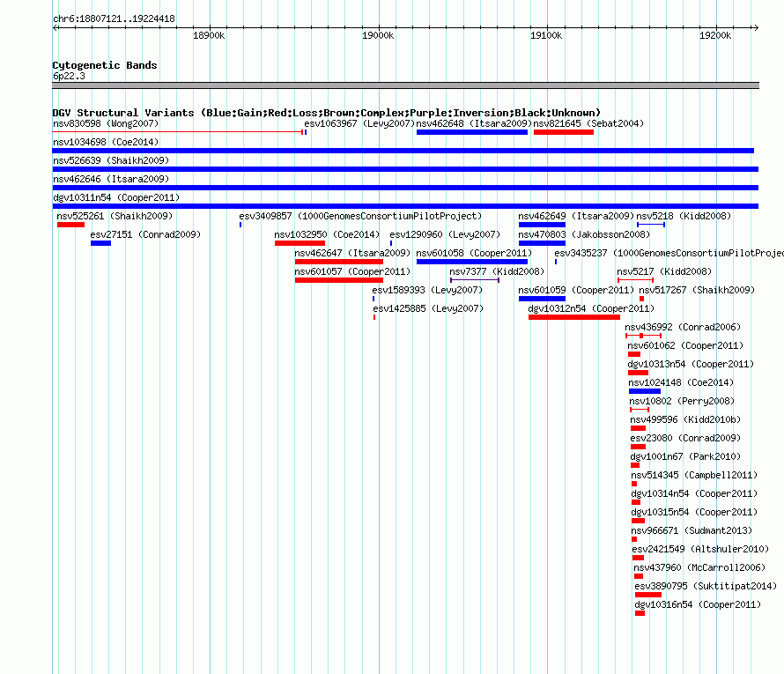Click dgv1001n67 (Park2010) label

click(685, 456)
